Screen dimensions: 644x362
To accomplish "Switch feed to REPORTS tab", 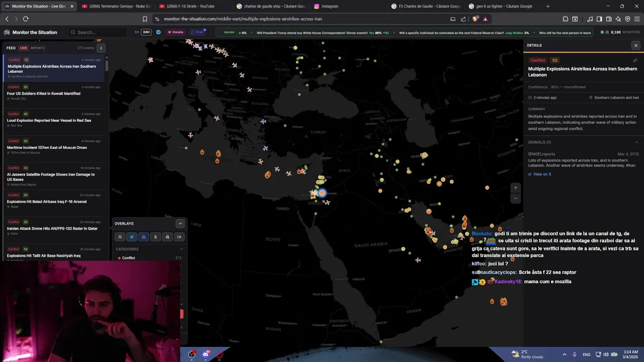I will click(38, 48).
